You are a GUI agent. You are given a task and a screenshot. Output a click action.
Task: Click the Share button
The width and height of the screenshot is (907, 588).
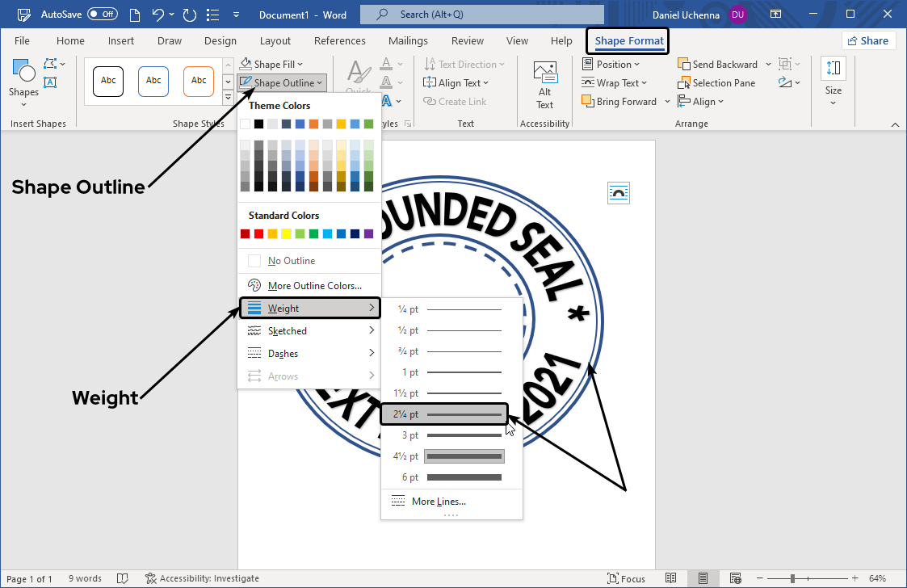[x=868, y=41]
